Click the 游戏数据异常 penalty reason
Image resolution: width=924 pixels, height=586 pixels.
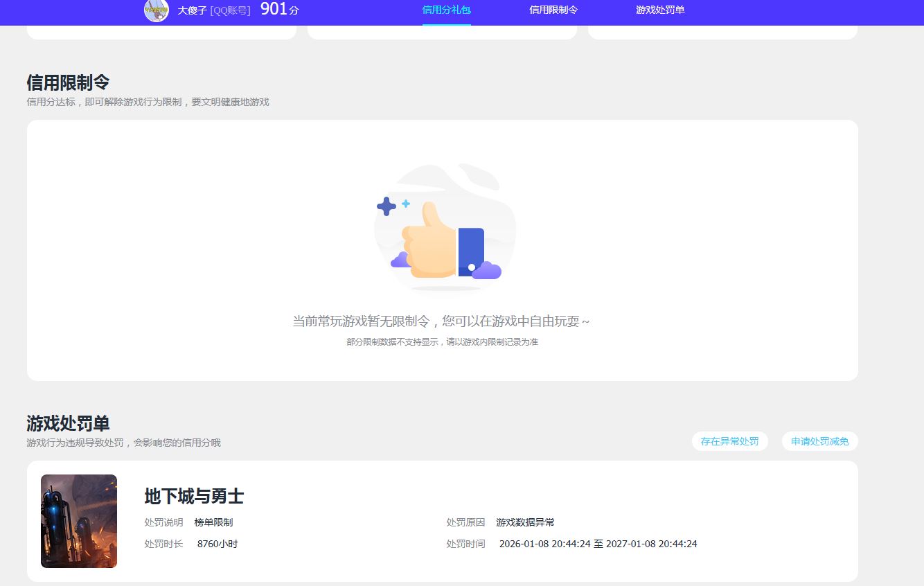(x=525, y=522)
